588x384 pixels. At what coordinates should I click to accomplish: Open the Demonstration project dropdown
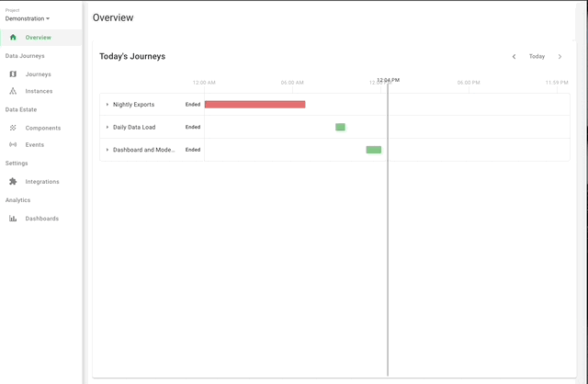coord(28,18)
